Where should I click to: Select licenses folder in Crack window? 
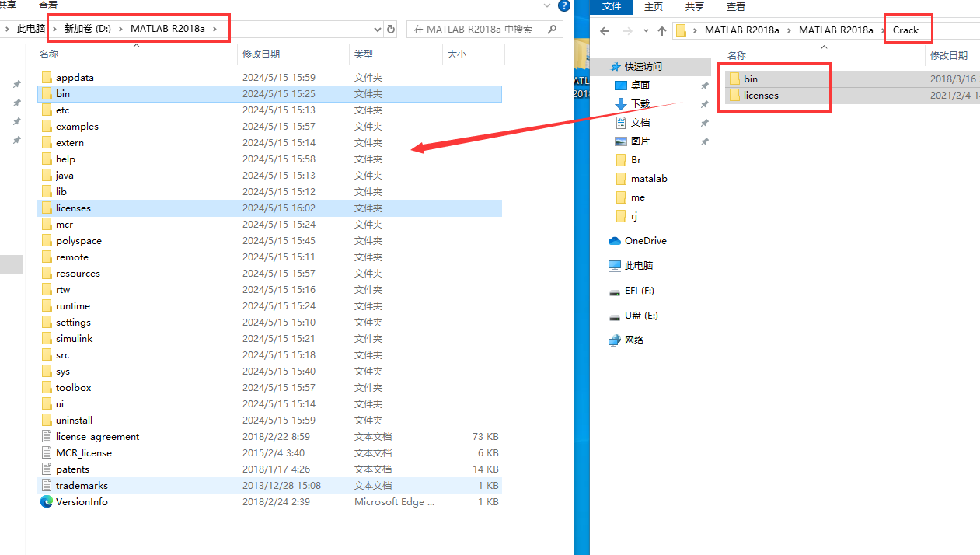(853, 96)
